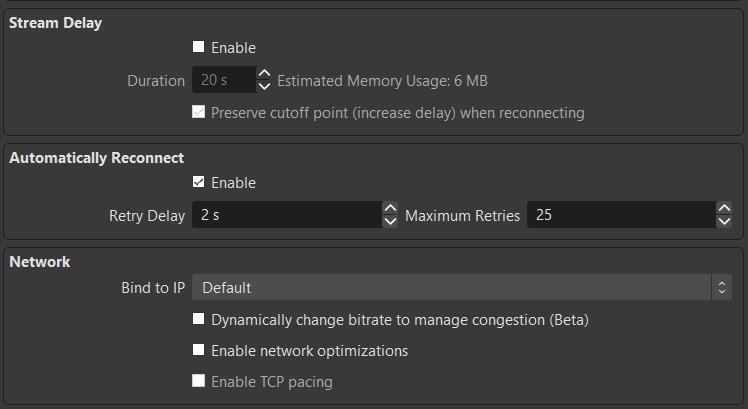Image resolution: width=748 pixels, height=409 pixels.
Task: Decrease Maximum Retries with down arrow
Action: click(x=724, y=222)
